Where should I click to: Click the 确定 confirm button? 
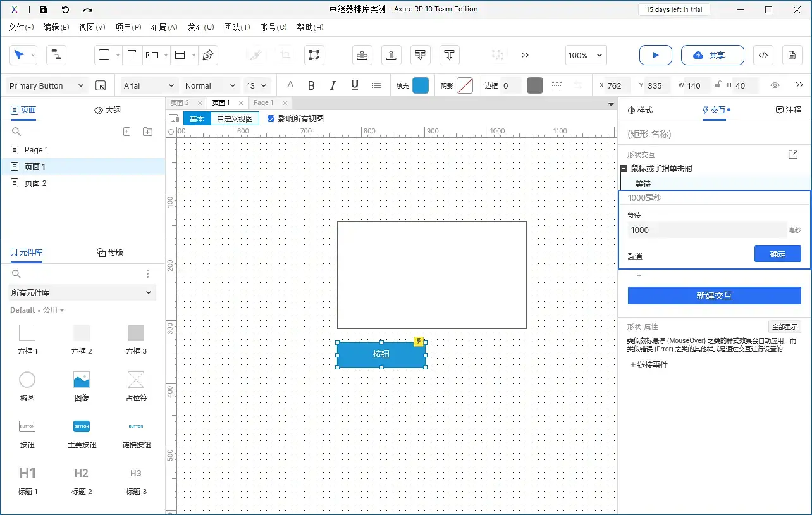[x=777, y=254]
